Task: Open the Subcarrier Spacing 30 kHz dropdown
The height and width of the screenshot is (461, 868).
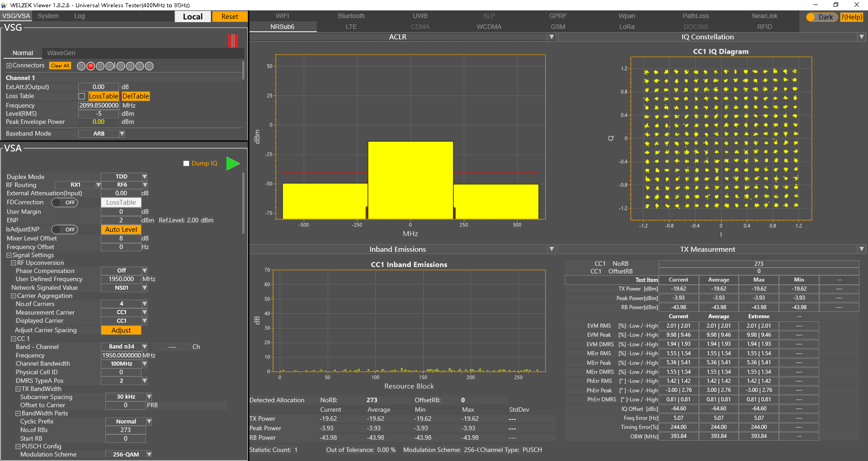Action: 149,397
